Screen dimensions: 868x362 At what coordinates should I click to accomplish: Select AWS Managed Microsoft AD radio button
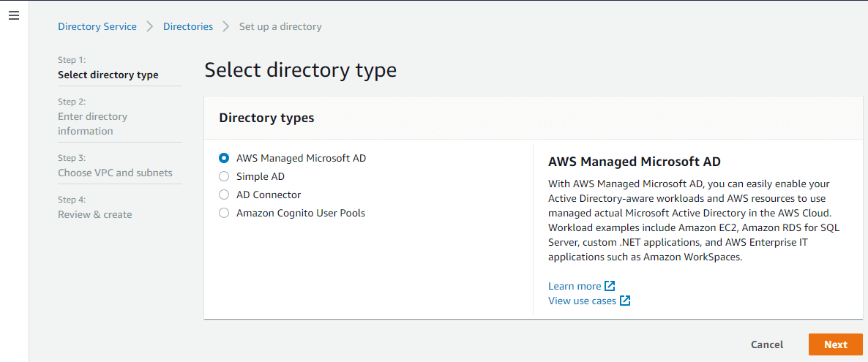[x=224, y=158]
